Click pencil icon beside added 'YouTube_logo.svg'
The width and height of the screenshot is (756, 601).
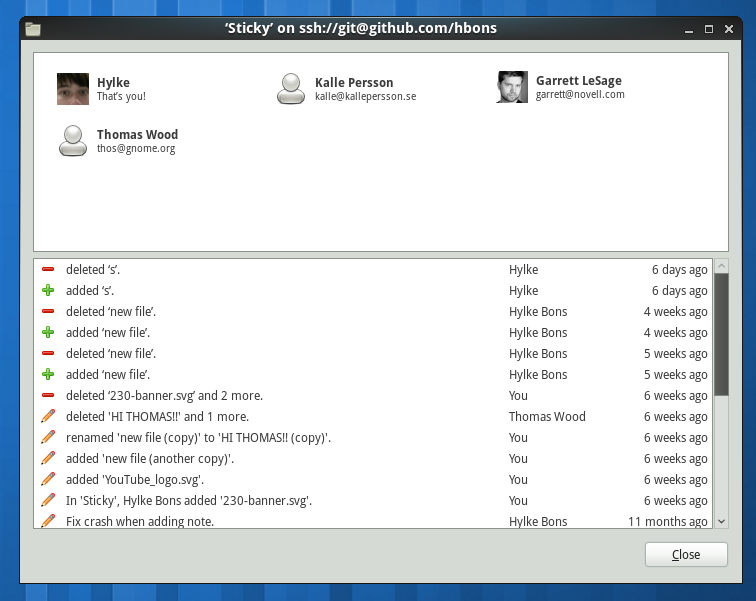coord(48,480)
